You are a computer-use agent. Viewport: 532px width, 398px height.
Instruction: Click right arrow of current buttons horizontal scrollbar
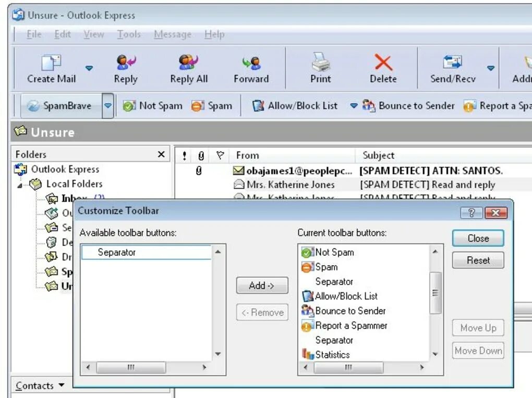(x=422, y=367)
